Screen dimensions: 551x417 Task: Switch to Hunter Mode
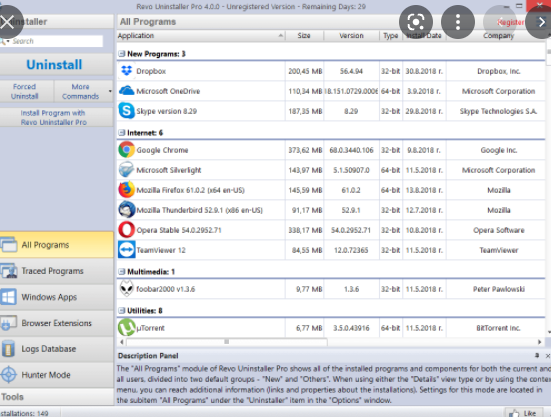click(x=57, y=375)
